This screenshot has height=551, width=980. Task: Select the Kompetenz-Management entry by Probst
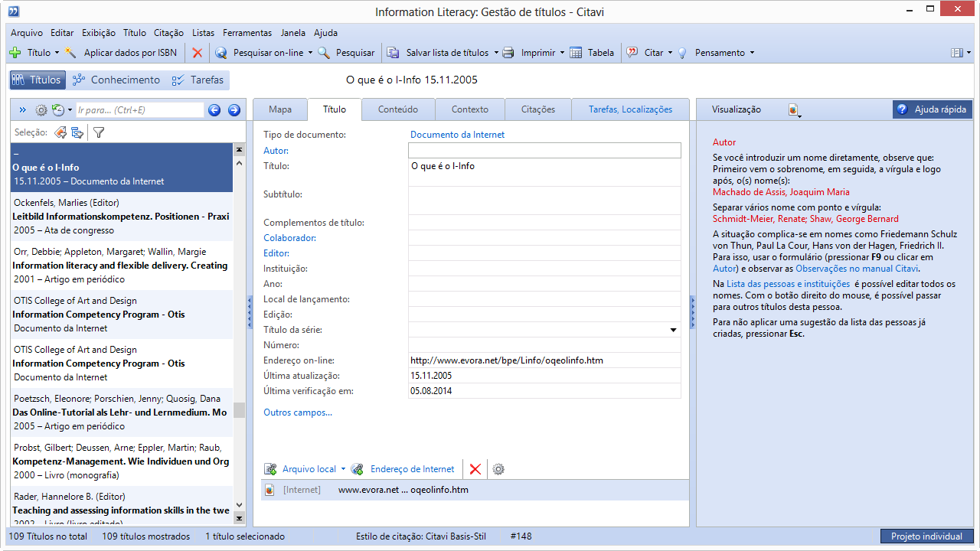pos(122,461)
